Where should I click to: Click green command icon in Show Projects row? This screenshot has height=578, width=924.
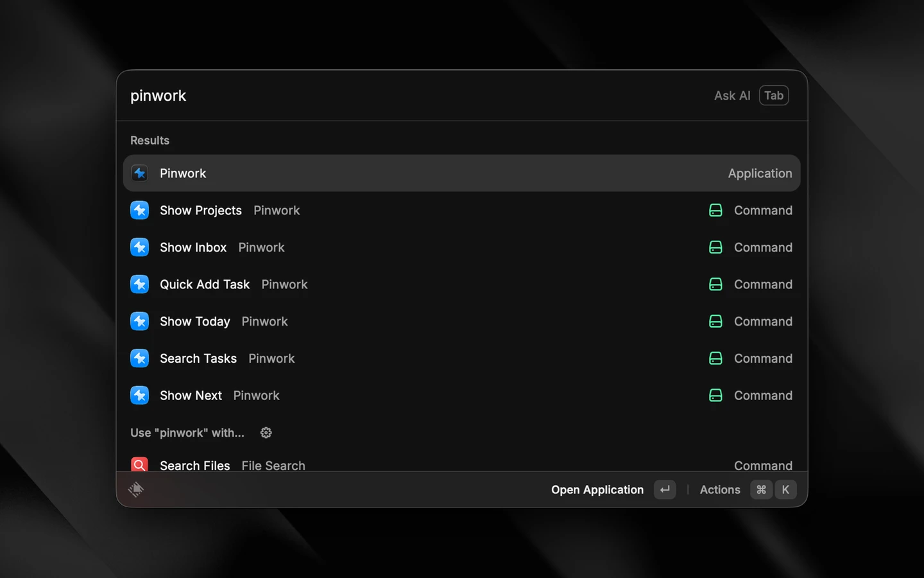point(715,210)
